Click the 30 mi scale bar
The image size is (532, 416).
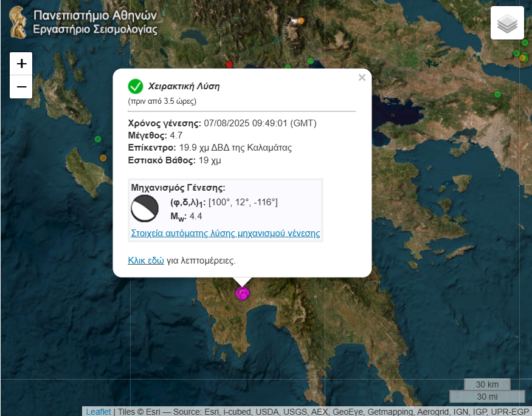(x=486, y=397)
